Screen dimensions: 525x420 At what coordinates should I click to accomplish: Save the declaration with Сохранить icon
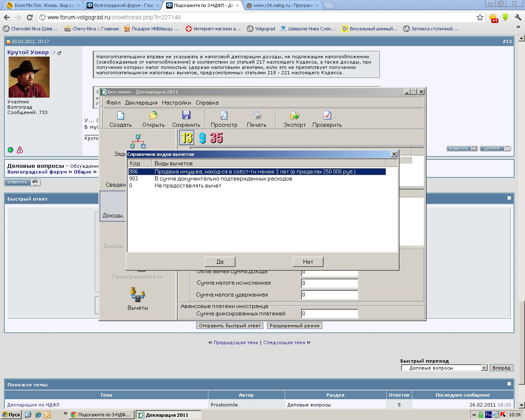186,115
